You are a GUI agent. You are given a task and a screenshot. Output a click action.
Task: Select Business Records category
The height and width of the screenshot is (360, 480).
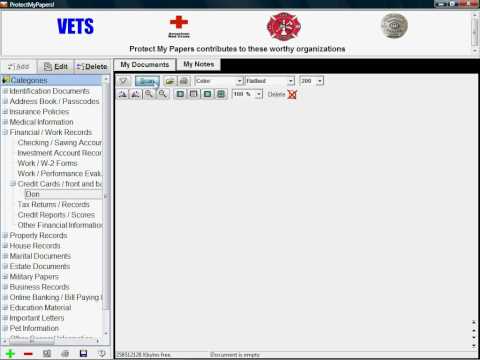click(x=39, y=287)
